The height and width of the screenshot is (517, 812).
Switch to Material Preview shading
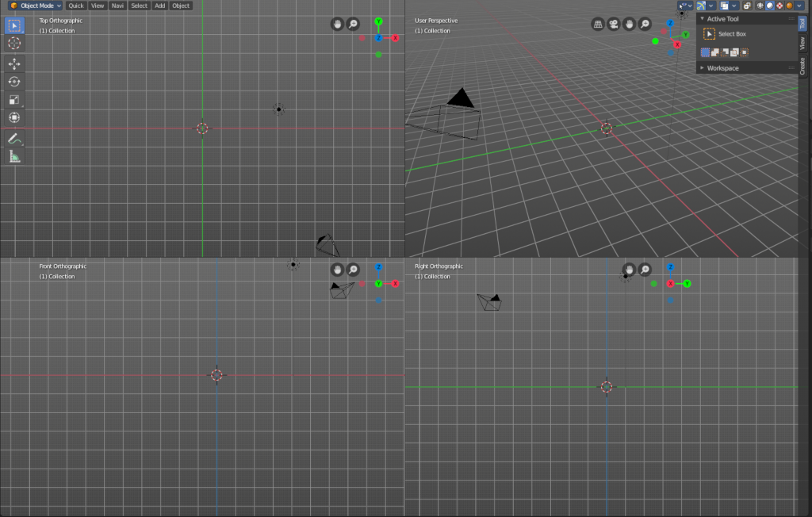click(x=780, y=6)
